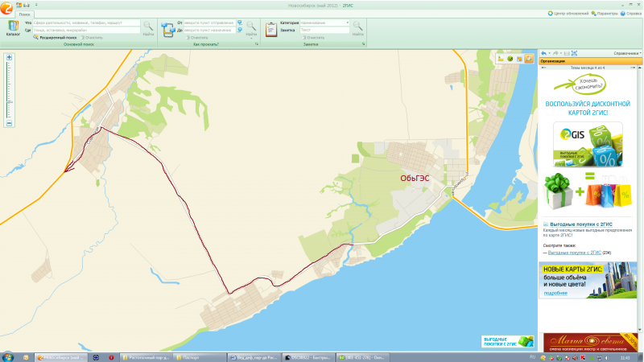Click the Заметки clipboard icon
The image size is (644, 362).
pyautogui.click(x=270, y=28)
